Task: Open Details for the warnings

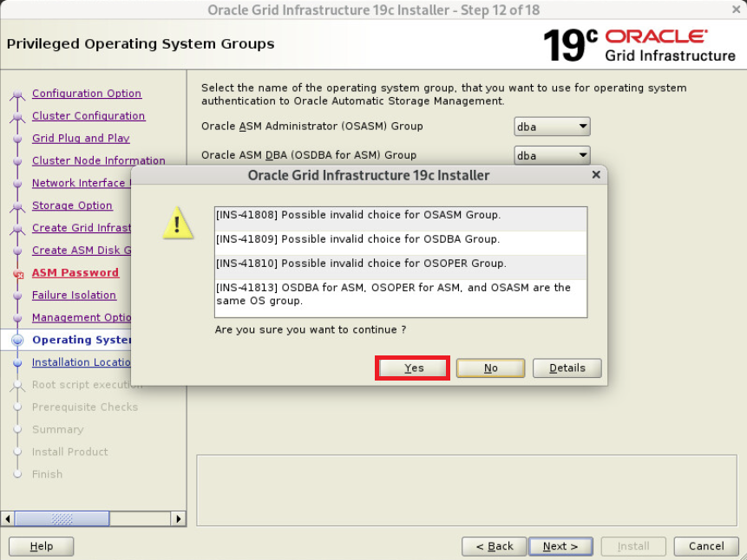Action: (x=567, y=368)
